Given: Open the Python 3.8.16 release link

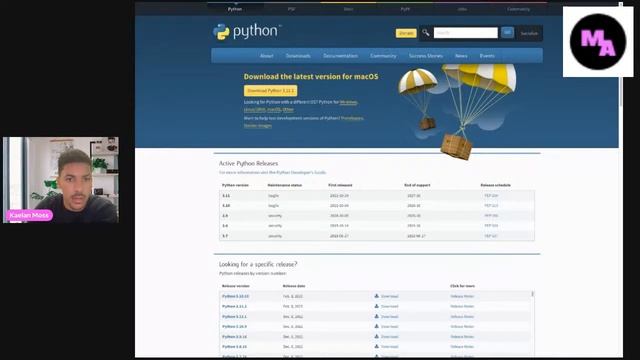Looking at the screenshot, I should point(234,347).
